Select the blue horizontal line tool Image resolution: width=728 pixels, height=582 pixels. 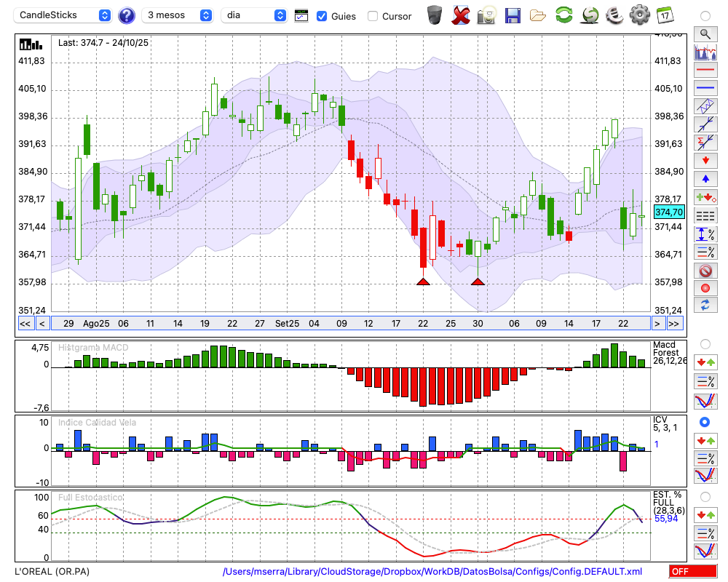[705, 88]
